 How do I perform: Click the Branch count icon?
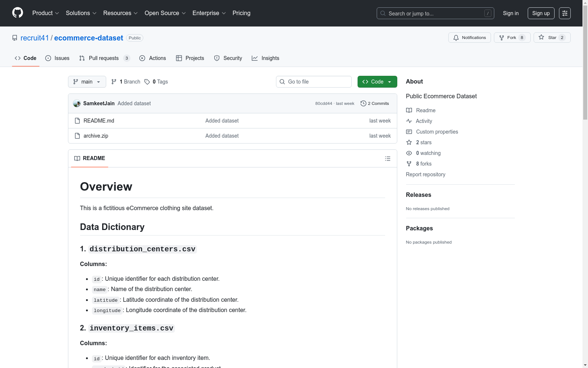[x=114, y=82]
